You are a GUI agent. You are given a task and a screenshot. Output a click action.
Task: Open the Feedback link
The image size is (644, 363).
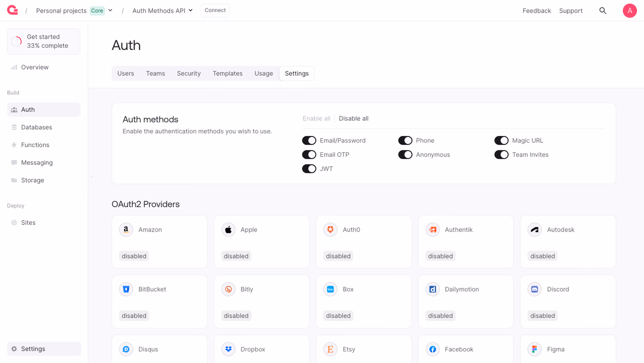tap(537, 11)
